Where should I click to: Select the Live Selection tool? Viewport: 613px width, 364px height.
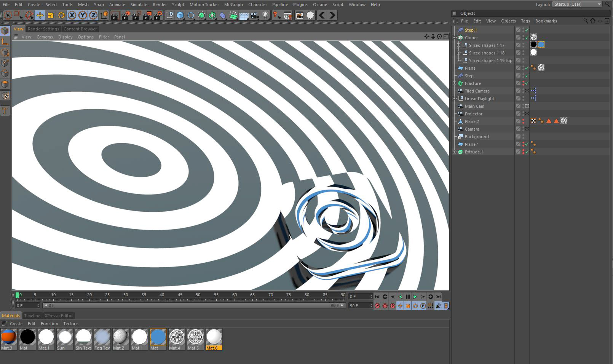tap(8, 15)
